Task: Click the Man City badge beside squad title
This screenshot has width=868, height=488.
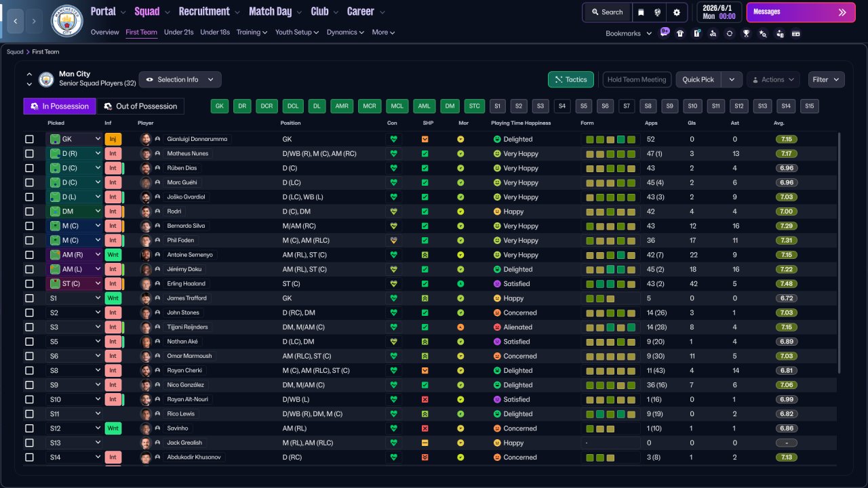Action: 46,79
